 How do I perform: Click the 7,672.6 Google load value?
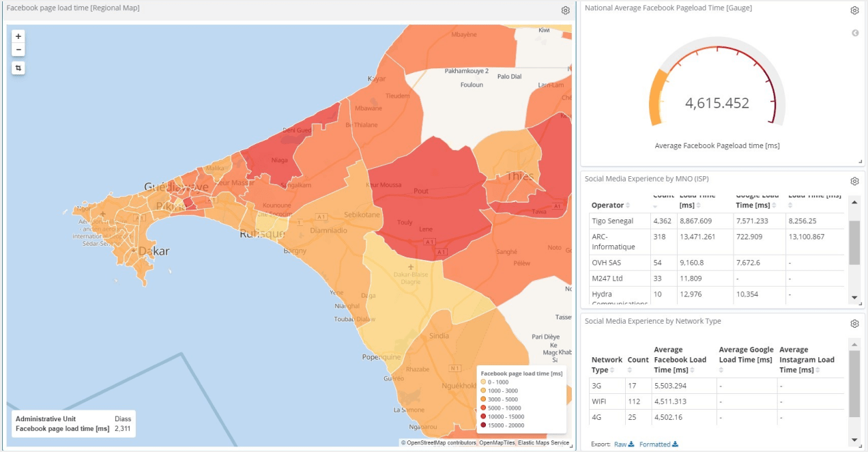(x=751, y=262)
